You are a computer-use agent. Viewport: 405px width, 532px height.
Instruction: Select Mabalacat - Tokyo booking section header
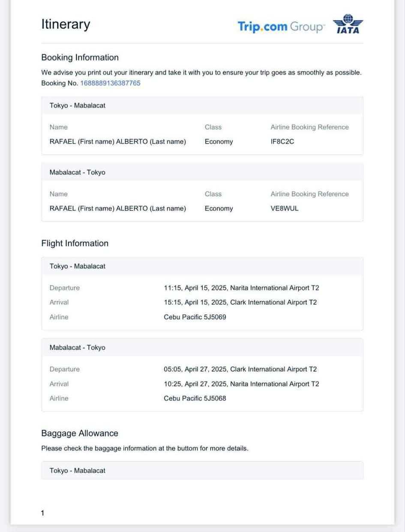coord(78,172)
